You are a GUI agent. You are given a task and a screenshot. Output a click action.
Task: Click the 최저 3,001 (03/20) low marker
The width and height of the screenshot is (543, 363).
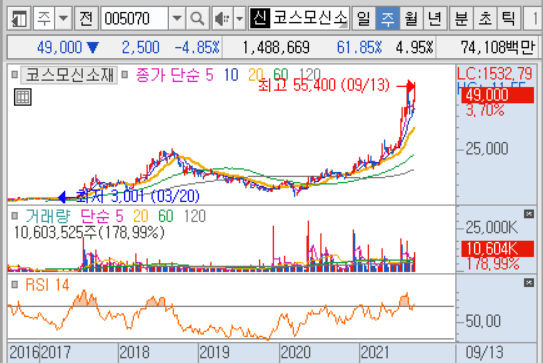137,196
